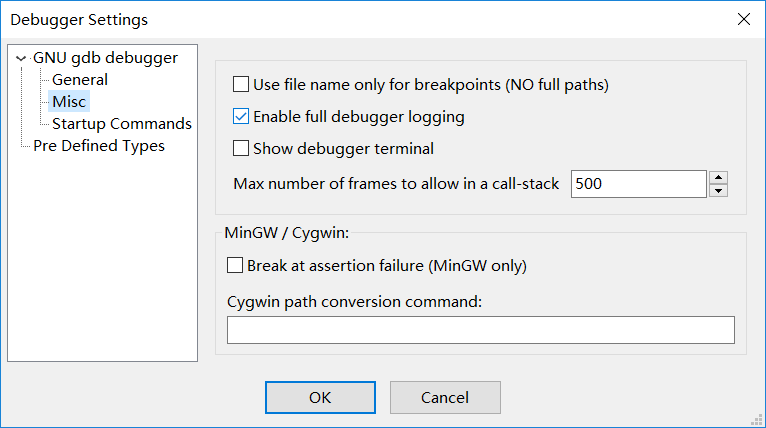Select GNU gdb debugger tree item
766x428 pixels.
pyautogui.click(x=105, y=58)
